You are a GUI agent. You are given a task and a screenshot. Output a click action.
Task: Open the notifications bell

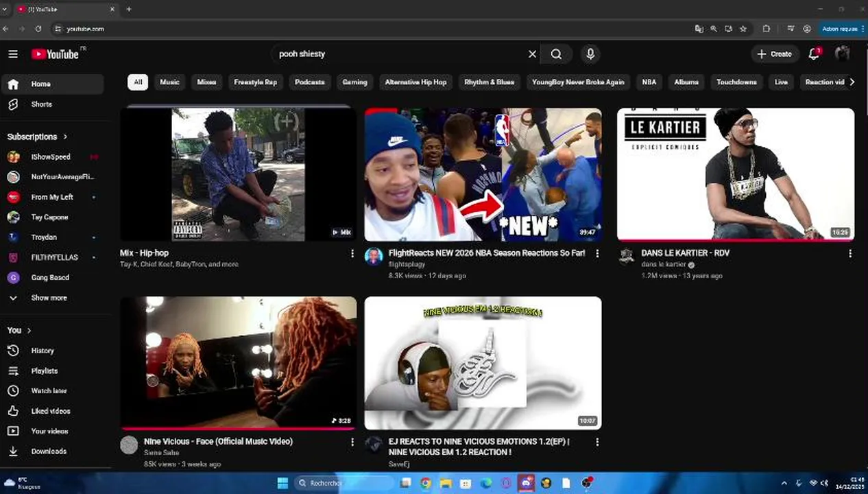814,54
